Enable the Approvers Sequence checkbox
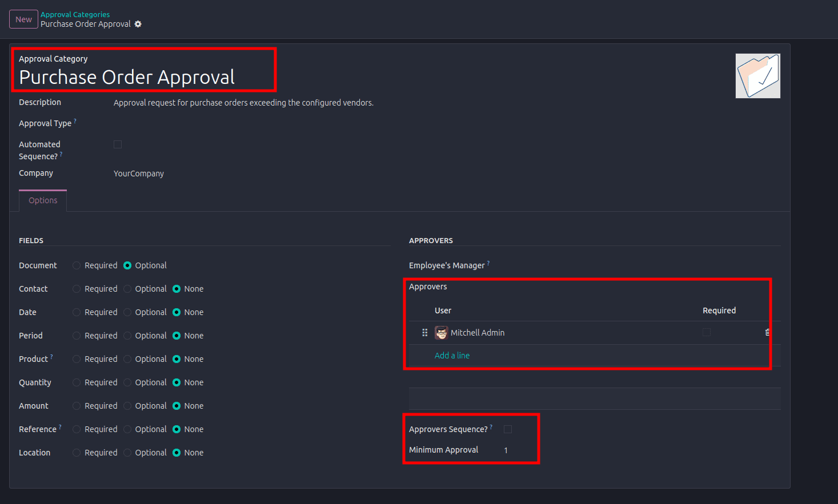This screenshot has width=838, height=504. [x=508, y=429]
